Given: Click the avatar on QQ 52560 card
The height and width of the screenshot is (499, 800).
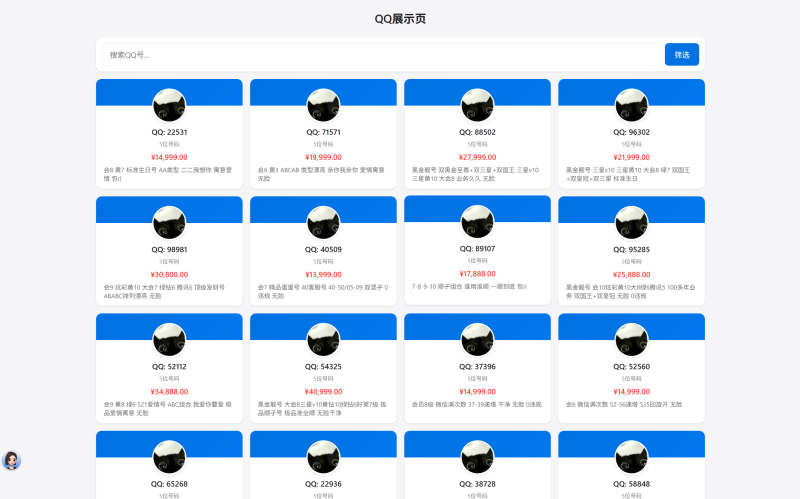Looking at the screenshot, I should [632, 340].
